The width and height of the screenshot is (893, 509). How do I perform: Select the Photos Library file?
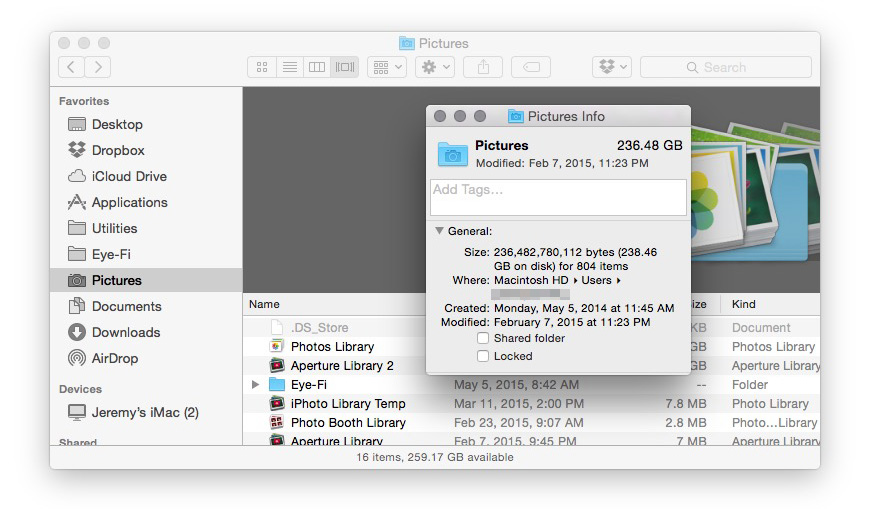tap(333, 347)
